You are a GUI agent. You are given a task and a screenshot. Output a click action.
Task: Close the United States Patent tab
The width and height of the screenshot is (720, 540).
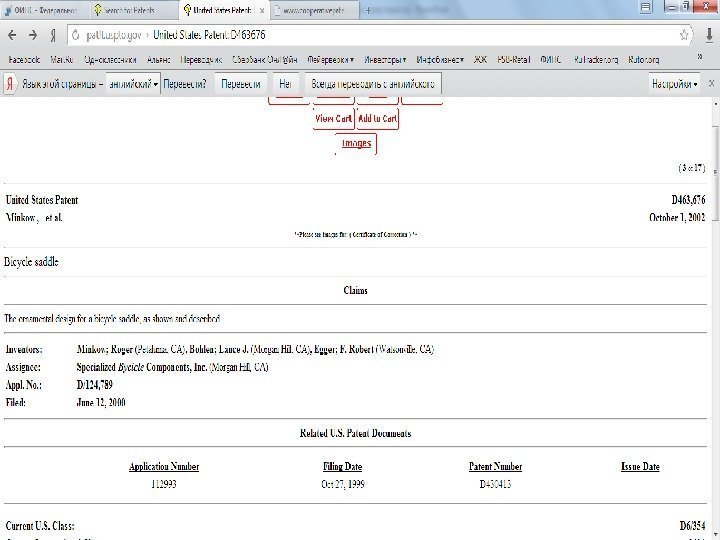pyautogui.click(x=262, y=10)
